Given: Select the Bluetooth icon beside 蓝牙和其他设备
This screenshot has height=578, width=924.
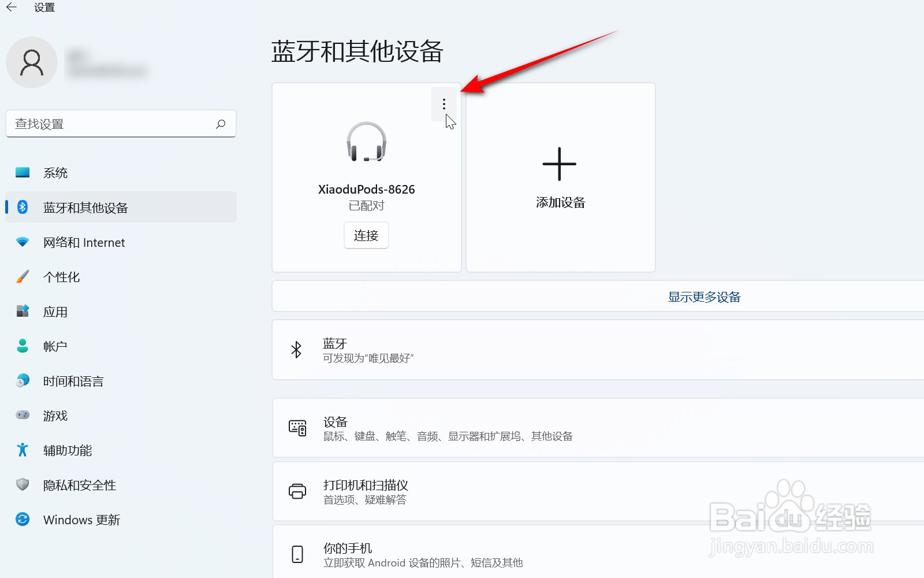Looking at the screenshot, I should [x=22, y=207].
